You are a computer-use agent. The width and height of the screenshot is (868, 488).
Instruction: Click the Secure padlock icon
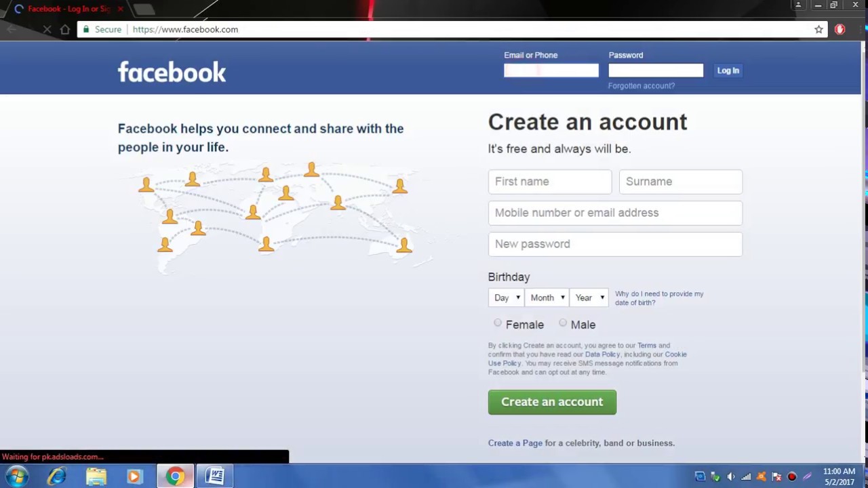(x=85, y=29)
